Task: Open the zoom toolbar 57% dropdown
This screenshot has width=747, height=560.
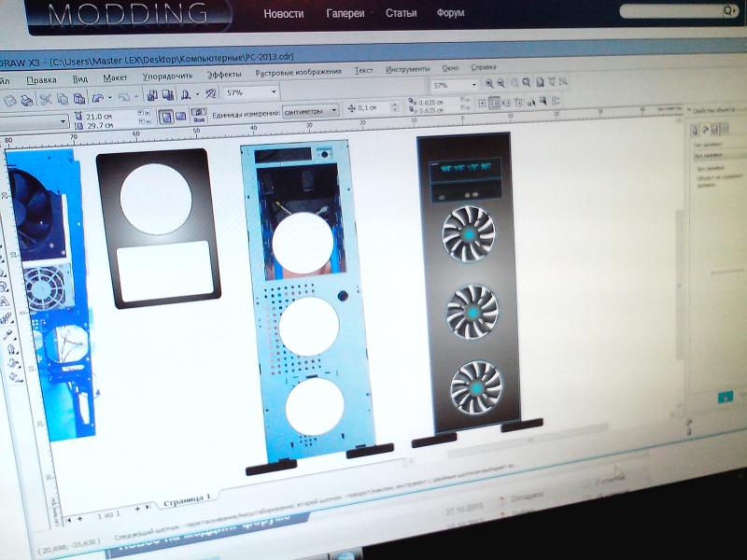Action: 474,85
